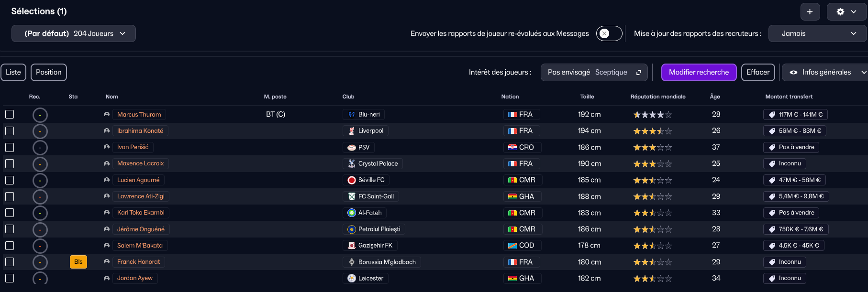Screen dimensions: 868x292
Task: Click the scout report circle for Ivan Perišić
Action: pos(40,148)
